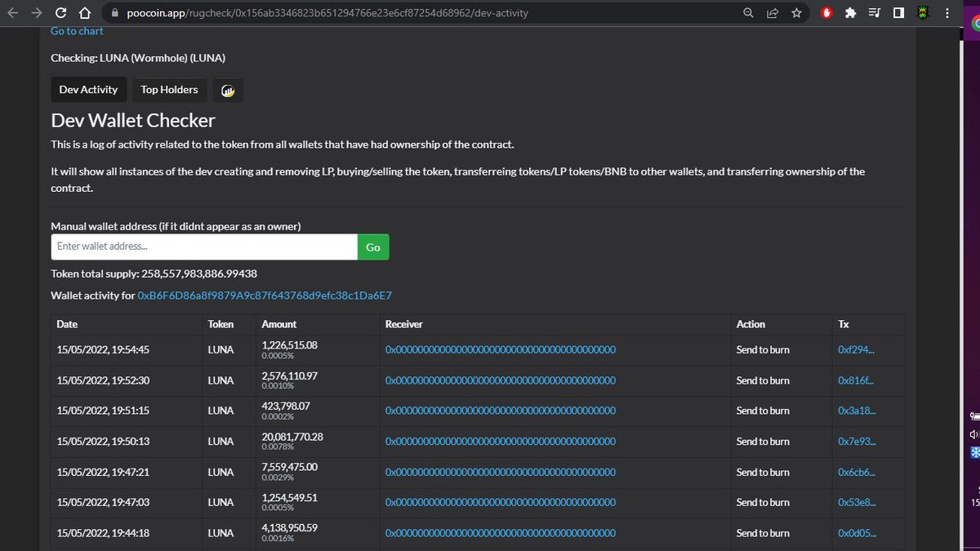Image resolution: width=980 pixels, height=551 pixels.
Task: Open transaction 0x53e8... link
Action: (857, 502)
